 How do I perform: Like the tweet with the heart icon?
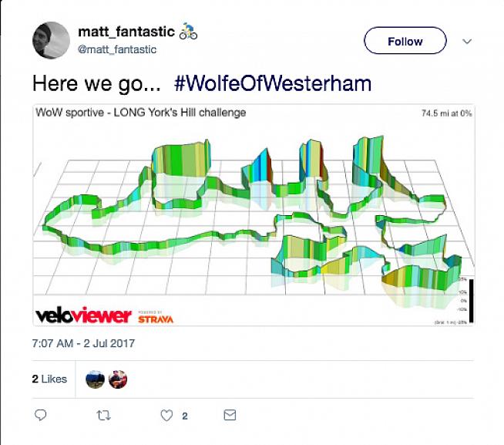(x=166, y=416)
